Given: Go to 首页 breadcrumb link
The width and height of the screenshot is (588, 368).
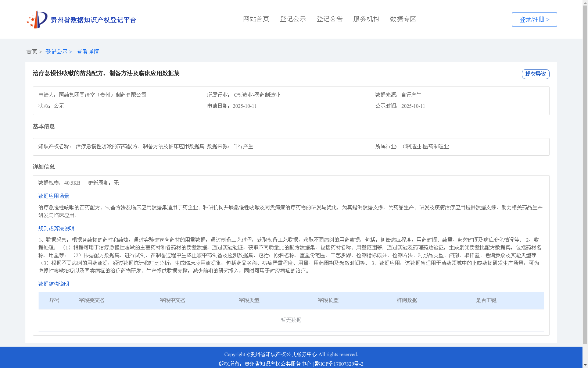Looking at the screenshot, I should point(32,52).
